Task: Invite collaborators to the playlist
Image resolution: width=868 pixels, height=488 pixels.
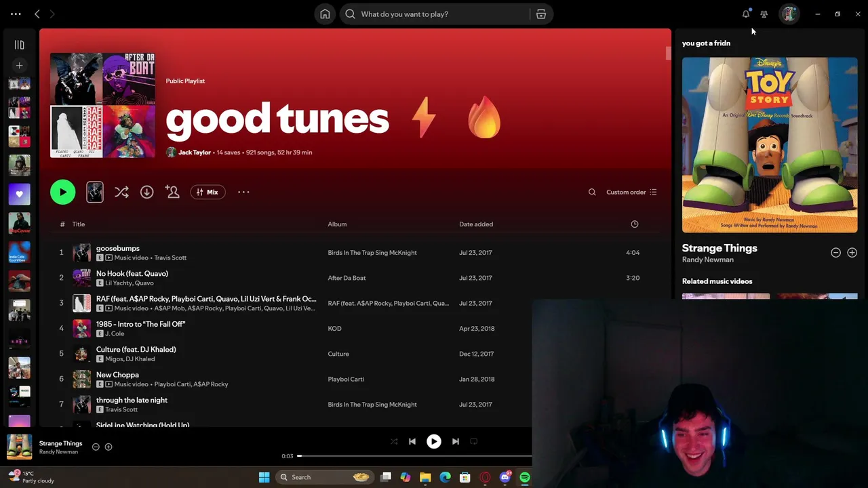Action: (x=172, y=192)
